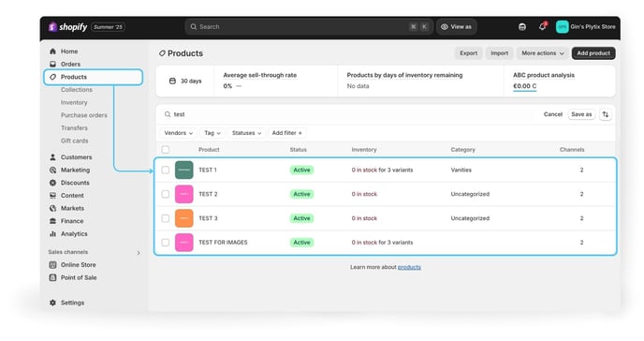This screenshot has width=644, height=341.
Task: Click the product search field containing test
Action: 349,114
